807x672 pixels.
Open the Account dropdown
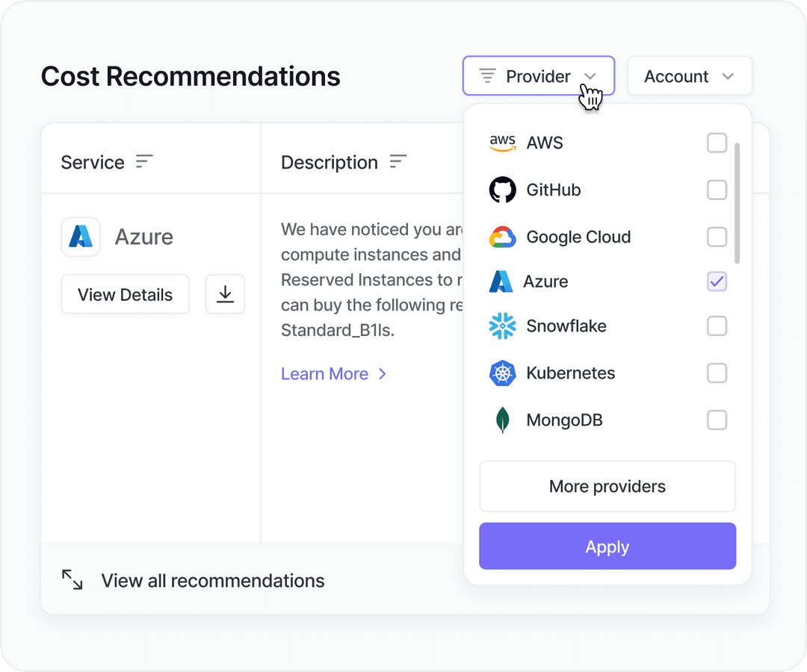689,76
